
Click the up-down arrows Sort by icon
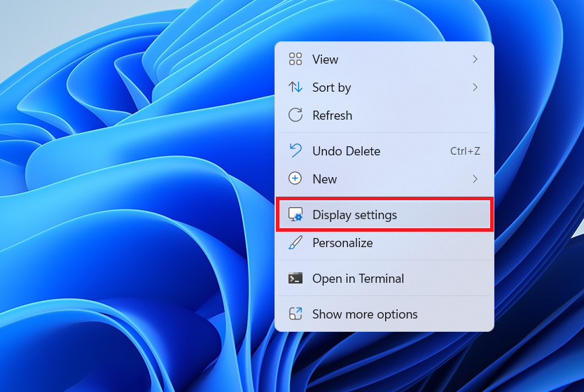(296, 87)
